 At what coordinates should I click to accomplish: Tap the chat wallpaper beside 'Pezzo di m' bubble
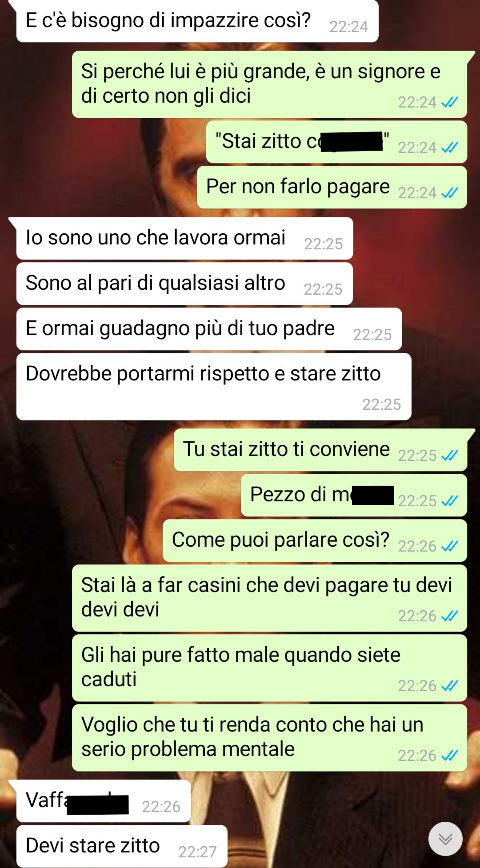tap(120, 495)
